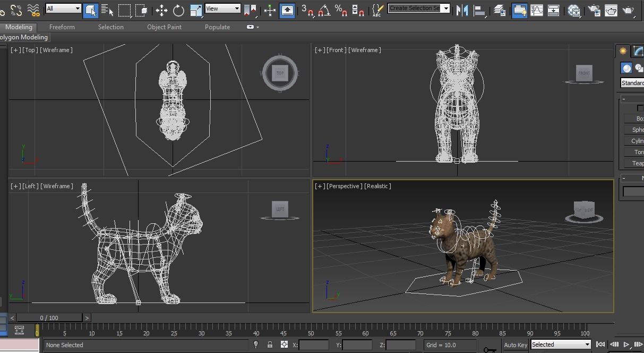Image resolution: width=644 pixels, height=353 pixels.
Task: Open Select by Name list
Action: coord(107,10)
